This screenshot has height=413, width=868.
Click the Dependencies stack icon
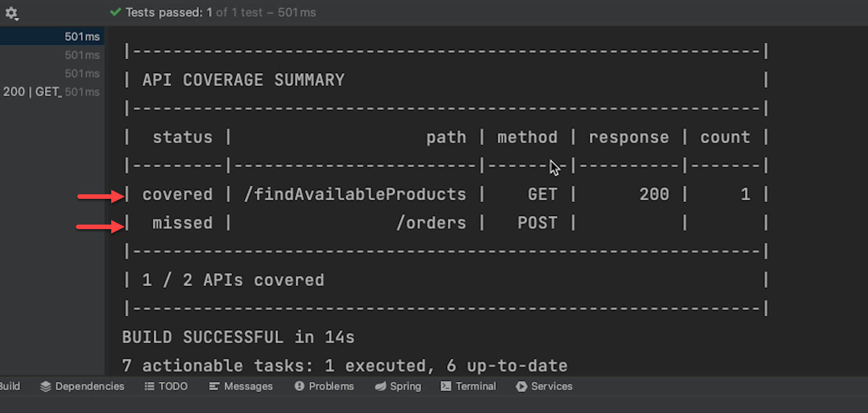tap(45, 386)
